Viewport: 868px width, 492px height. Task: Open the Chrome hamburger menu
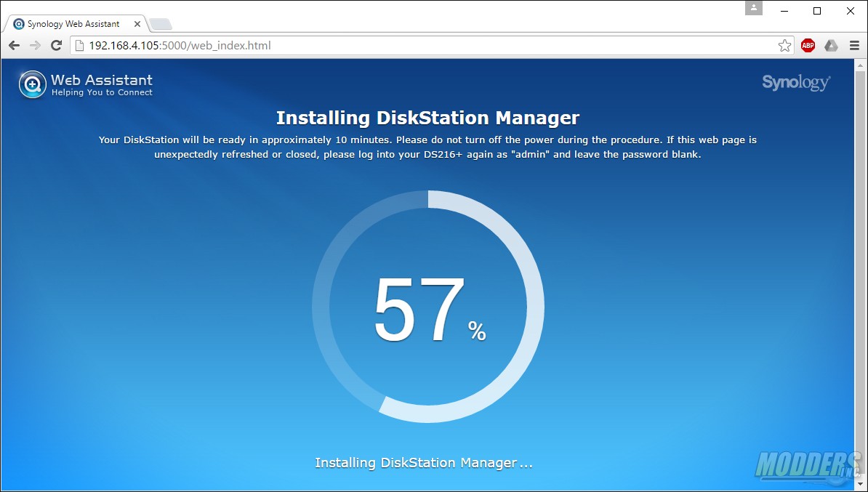[854, 45]
